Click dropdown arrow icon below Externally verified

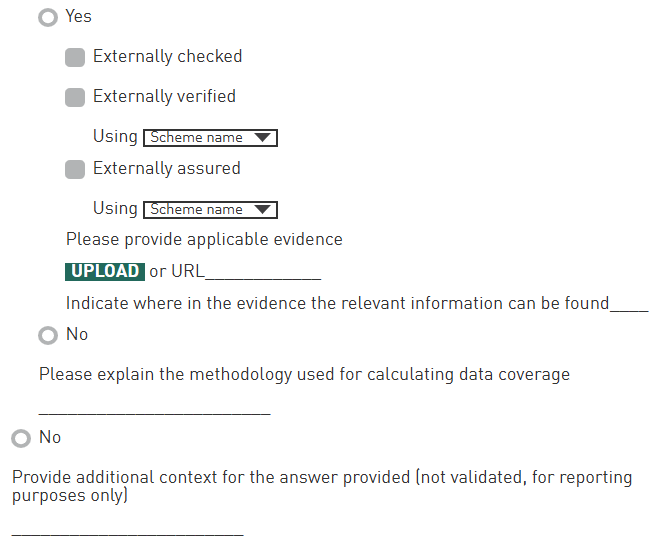coord(263,138)
